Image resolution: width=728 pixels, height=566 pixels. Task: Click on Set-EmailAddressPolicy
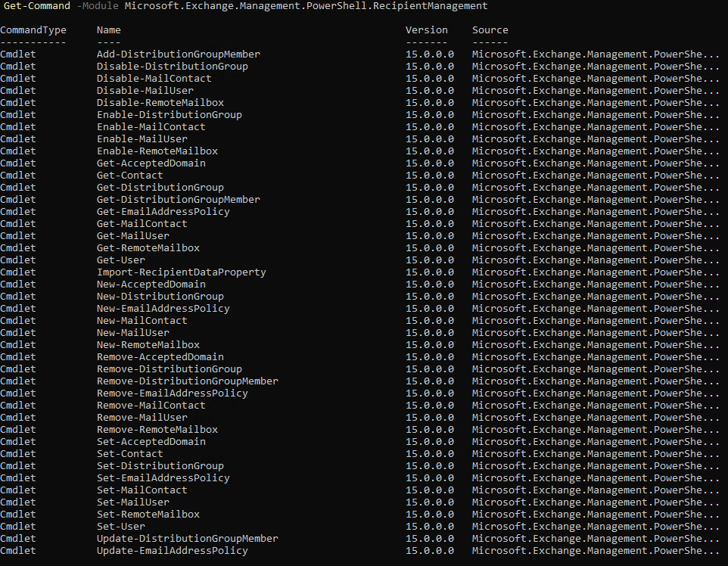tap(163, 477)
